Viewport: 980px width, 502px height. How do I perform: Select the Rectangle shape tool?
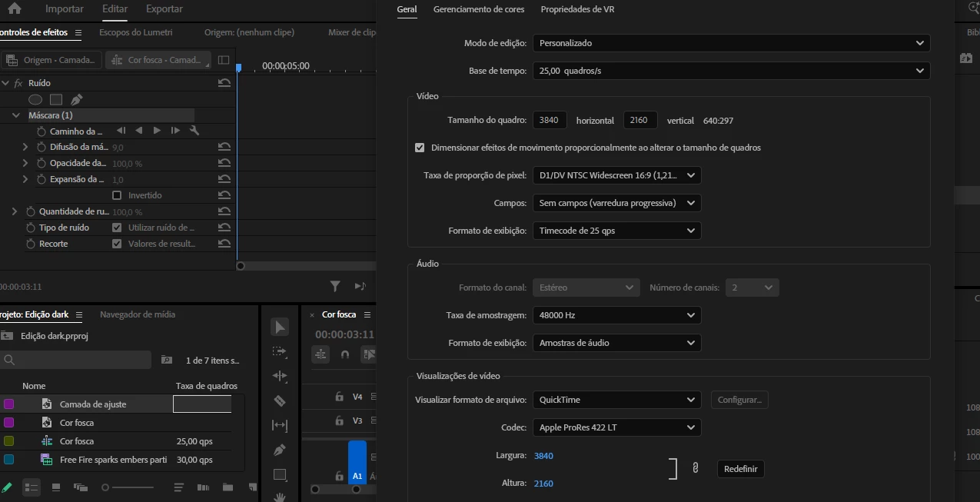click(280, 474)
